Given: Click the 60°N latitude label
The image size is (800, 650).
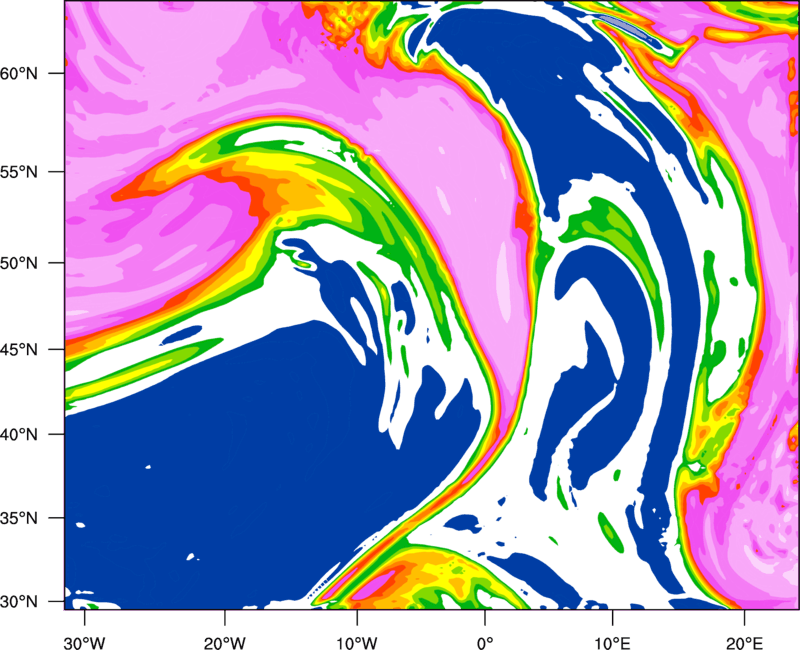Looking at the screenshot, I should pos(19,73).
